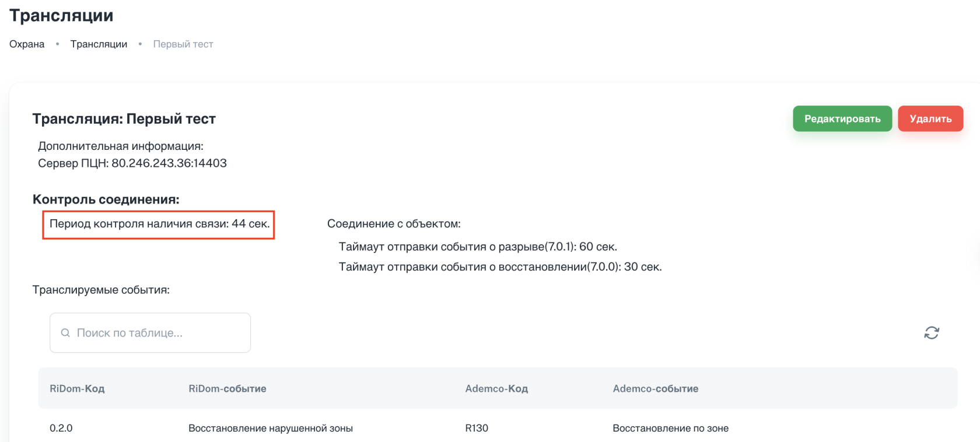Click the Восстановление по зоне cell
This screenshot has height=442, width=980.
coord(670,428)
